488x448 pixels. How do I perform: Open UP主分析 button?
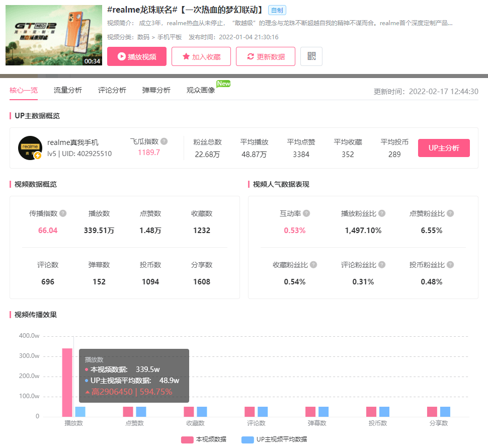click(x=444, y=148)
